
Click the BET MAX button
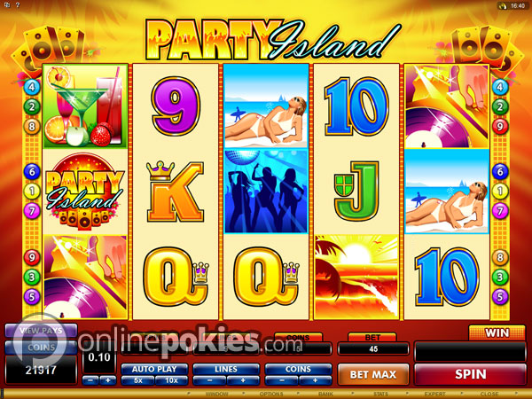point(373,374)
